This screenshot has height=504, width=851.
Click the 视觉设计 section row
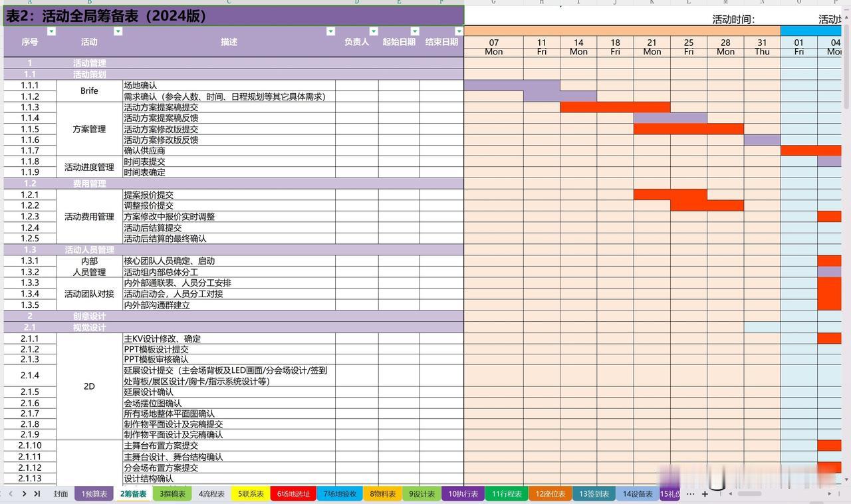point(233,328)
